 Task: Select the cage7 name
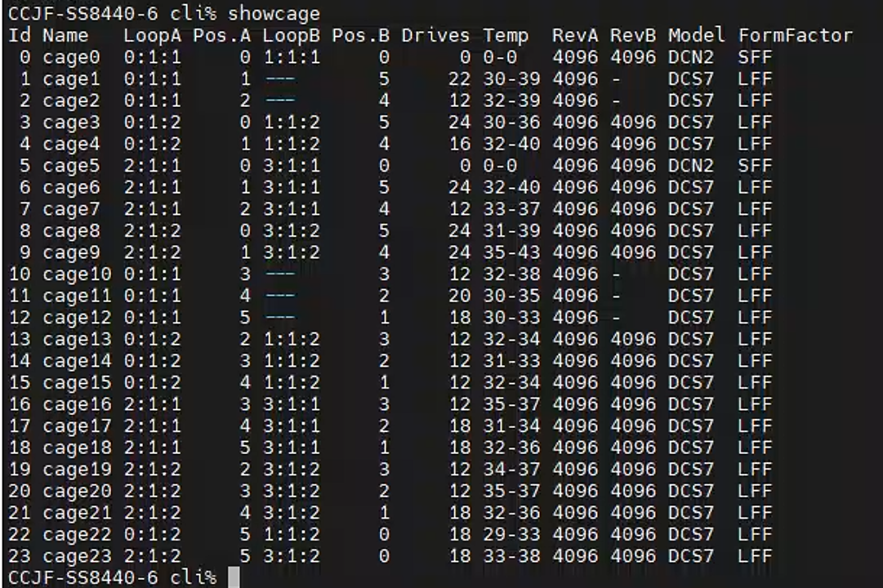[71, 209]
